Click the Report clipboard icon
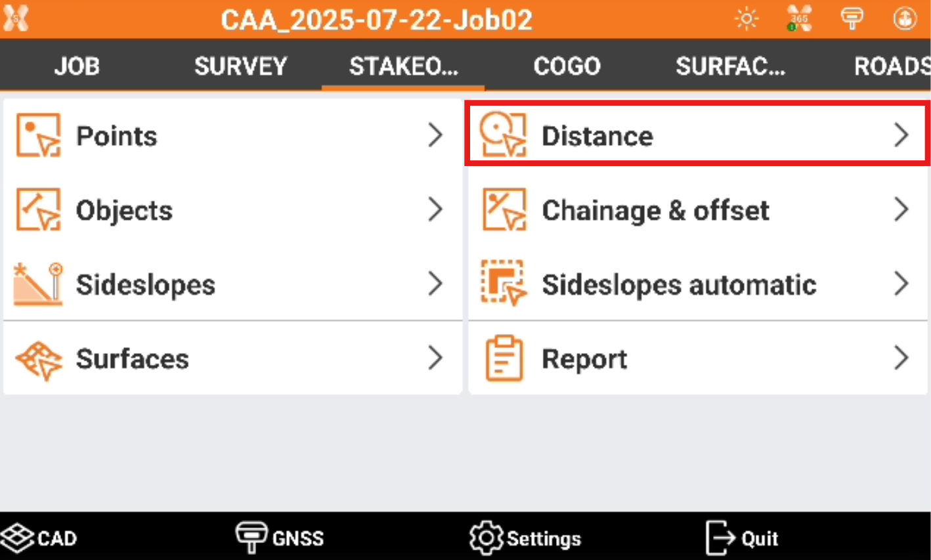 coord(504,359)
